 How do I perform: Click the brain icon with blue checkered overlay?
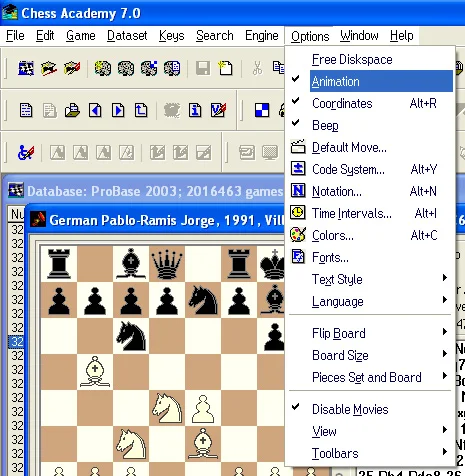click(x=149, y=68)
